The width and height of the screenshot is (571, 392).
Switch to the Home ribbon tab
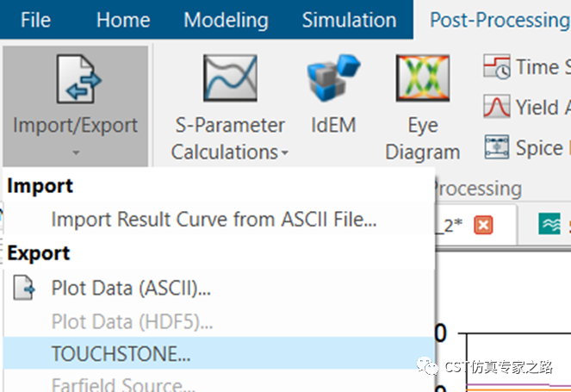click(x=123, y=20)
